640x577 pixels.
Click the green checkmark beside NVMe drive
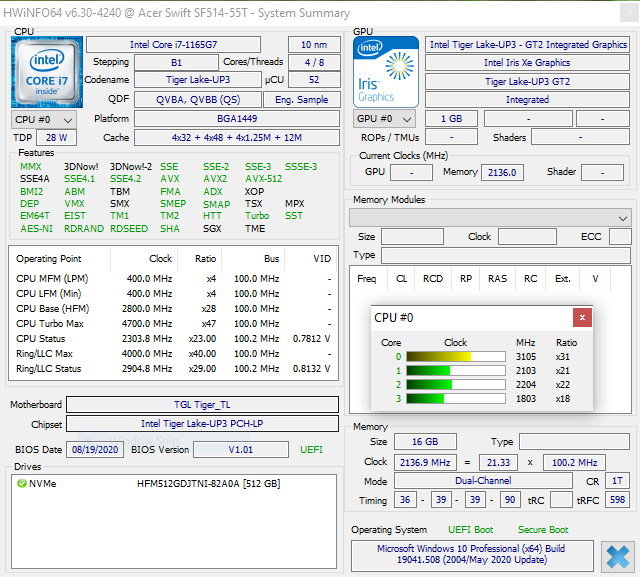[x=21, y=483]
